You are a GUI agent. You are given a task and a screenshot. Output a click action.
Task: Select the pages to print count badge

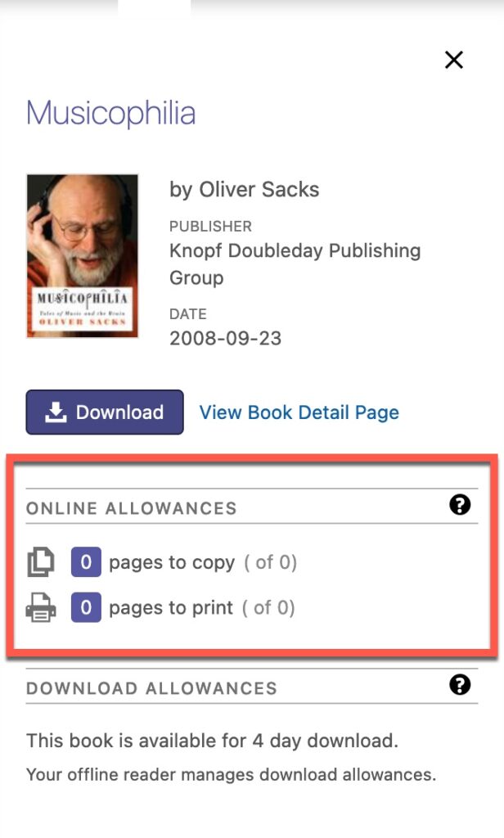tap(86, 608)
